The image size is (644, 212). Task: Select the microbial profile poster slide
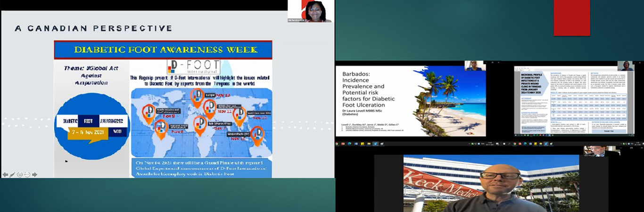(x=574, y=101)
